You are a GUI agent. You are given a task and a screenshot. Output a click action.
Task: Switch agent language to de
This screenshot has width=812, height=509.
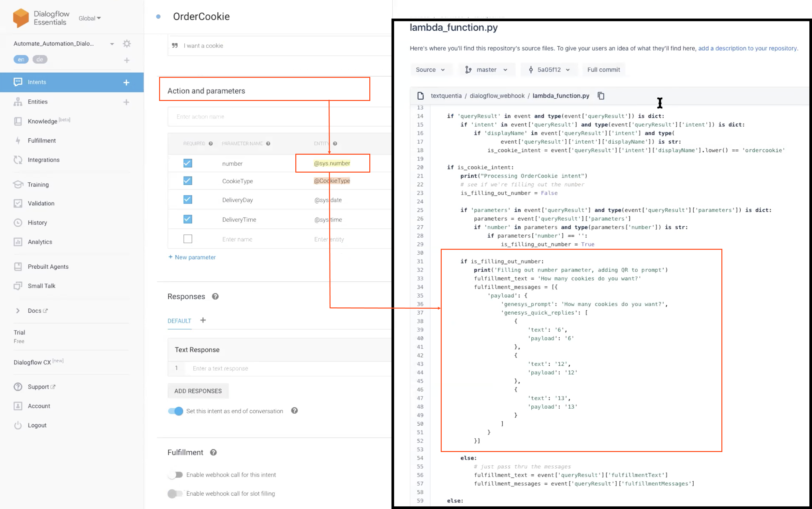point(40,60)
